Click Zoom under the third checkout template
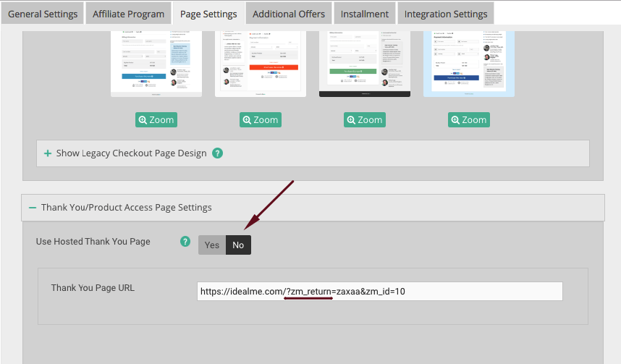621x364 pixels. click(364, 119)
